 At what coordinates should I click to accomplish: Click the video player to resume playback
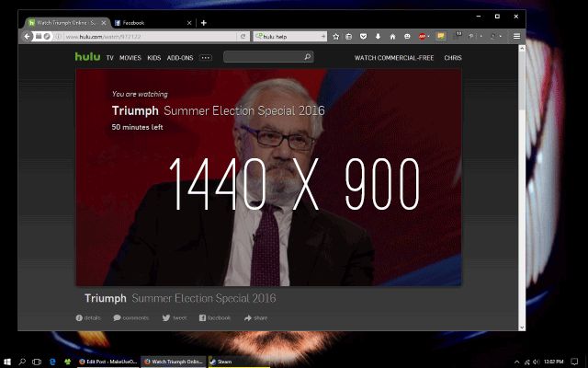click(x=268, y=177)
